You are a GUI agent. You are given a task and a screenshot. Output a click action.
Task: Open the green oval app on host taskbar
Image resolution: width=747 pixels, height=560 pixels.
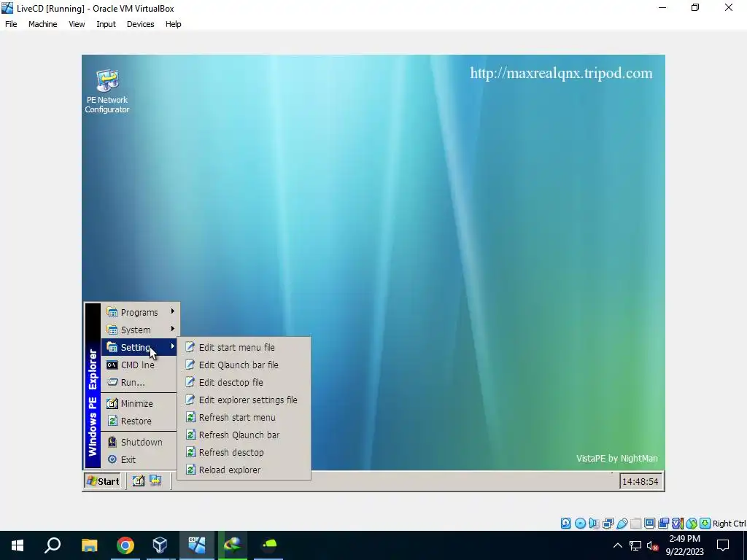(x=269, y=545)
